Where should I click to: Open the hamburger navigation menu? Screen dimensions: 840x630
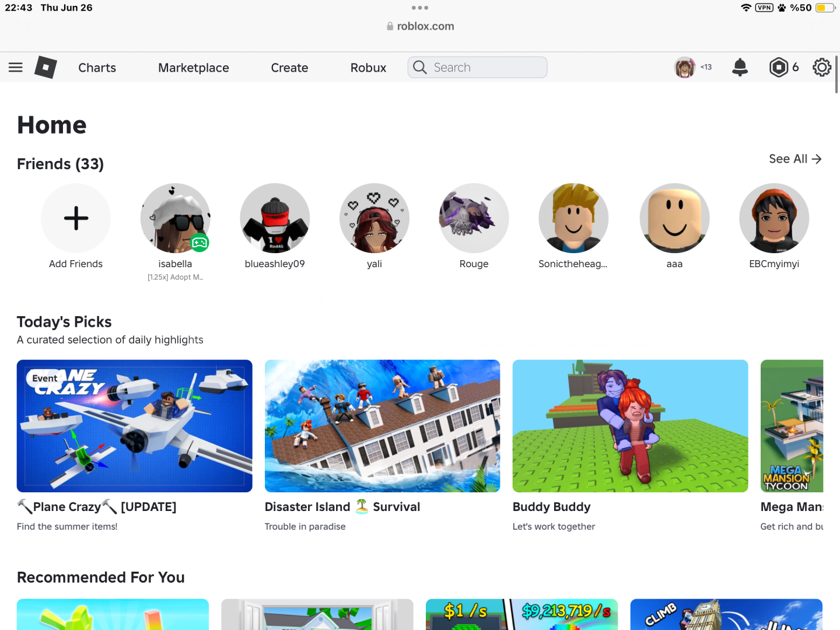[x=16, y=68]
